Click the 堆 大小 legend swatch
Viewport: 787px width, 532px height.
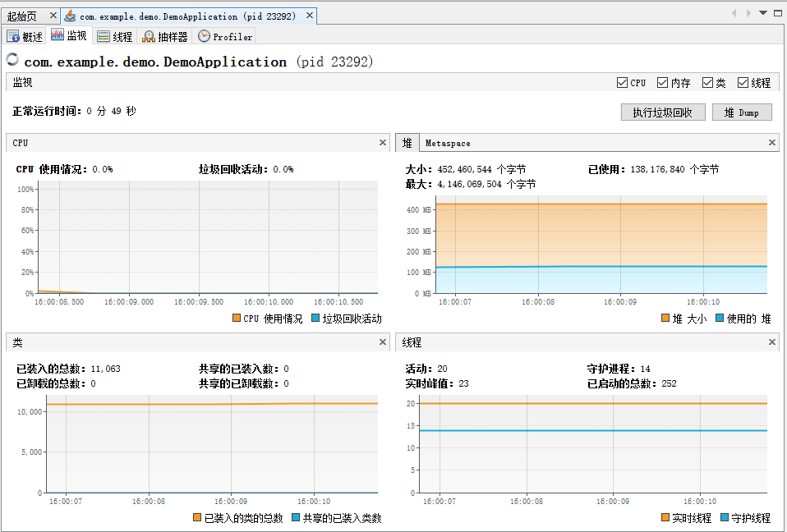(665, 318)
